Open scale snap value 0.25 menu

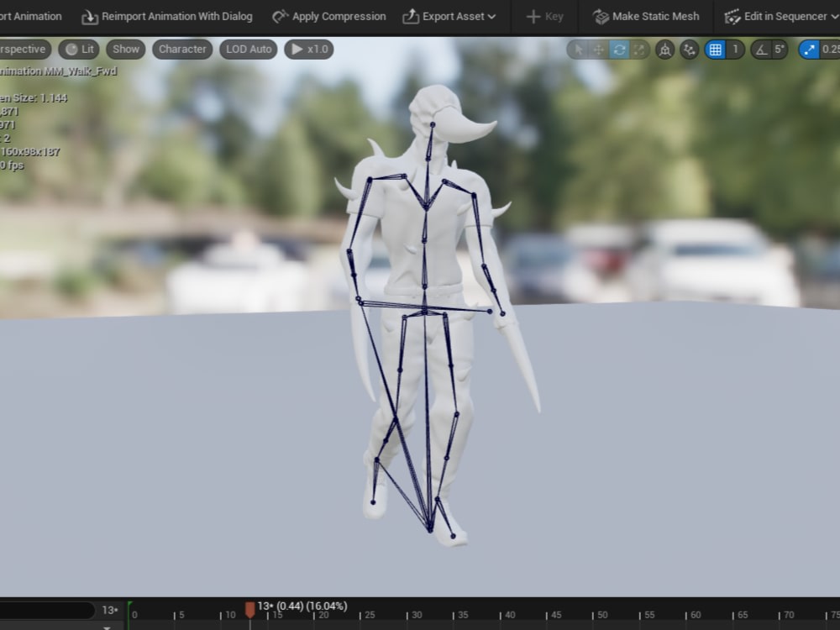831,50
